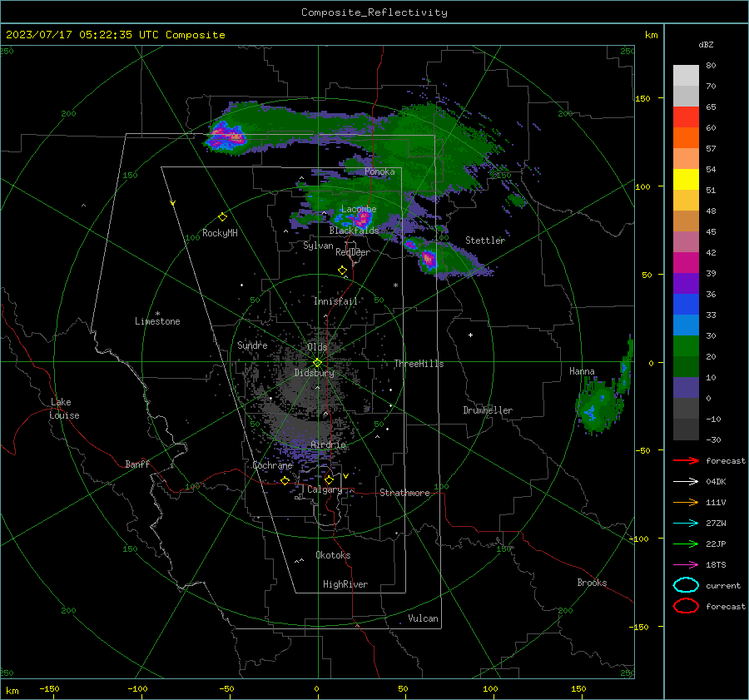The image size is (749, 700).
Task: Click the HighRiver city label
Action: [x=345, y=584]
